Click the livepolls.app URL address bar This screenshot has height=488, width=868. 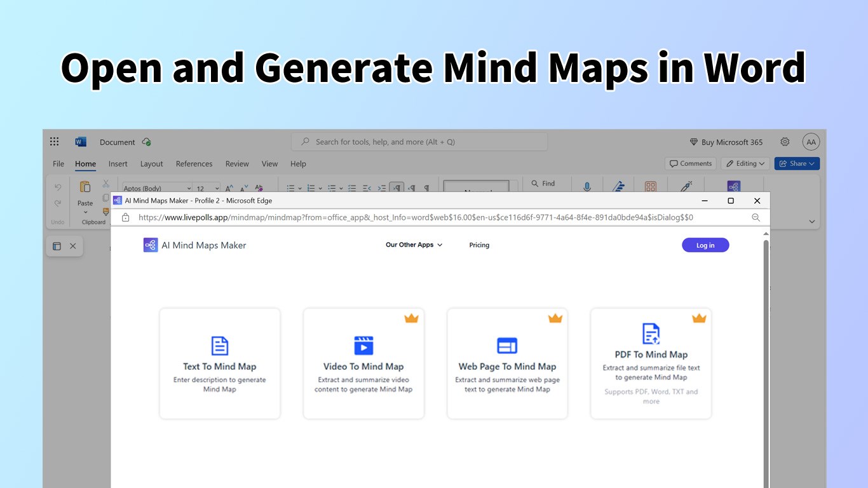click(x=416, y=217)
